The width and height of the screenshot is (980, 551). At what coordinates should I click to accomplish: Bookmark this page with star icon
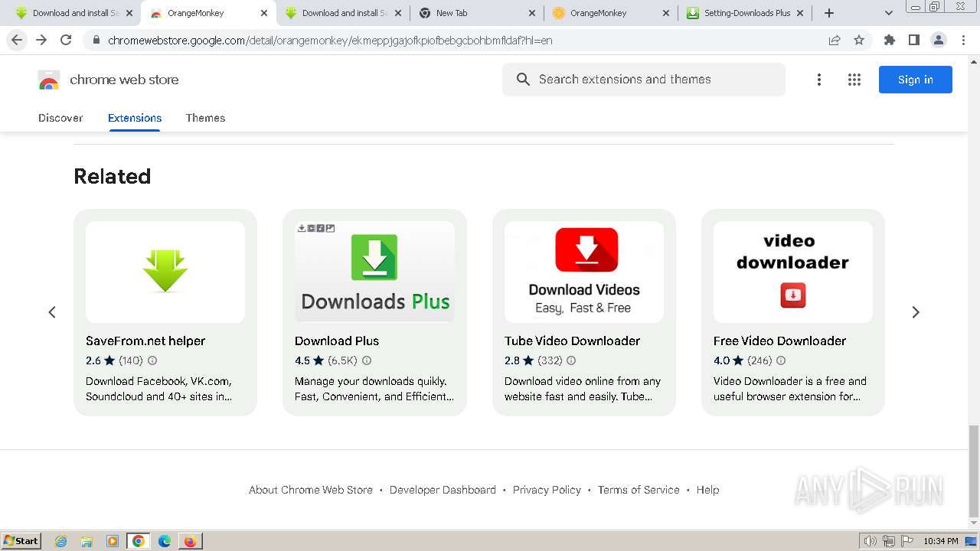[x=859, y=40]
